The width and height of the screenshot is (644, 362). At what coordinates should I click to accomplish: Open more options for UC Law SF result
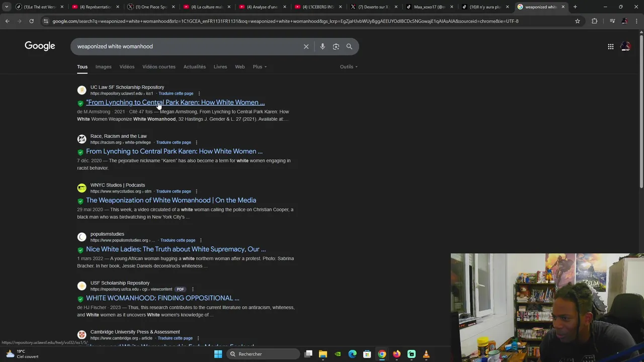click(x=199, y=94)
